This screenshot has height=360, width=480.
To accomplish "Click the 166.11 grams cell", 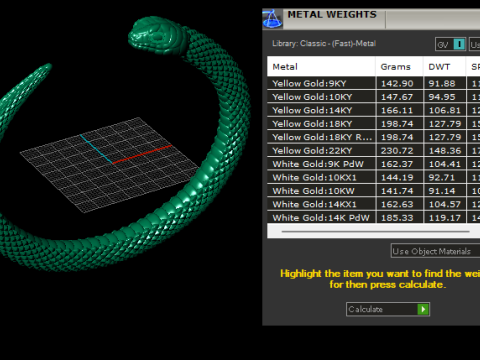I will tap(400, 110).
